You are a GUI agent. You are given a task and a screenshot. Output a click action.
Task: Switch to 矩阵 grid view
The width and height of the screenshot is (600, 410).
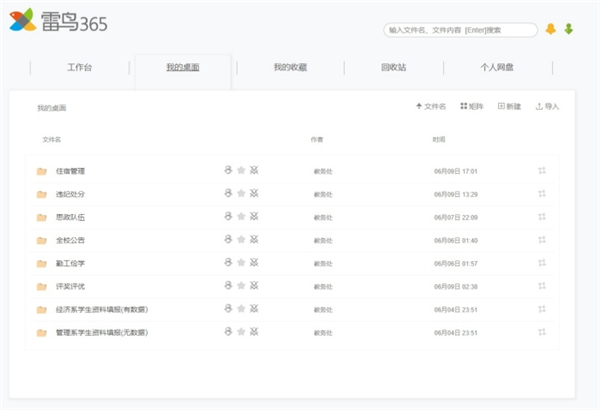pyautogui.click(x=471, y=106)
